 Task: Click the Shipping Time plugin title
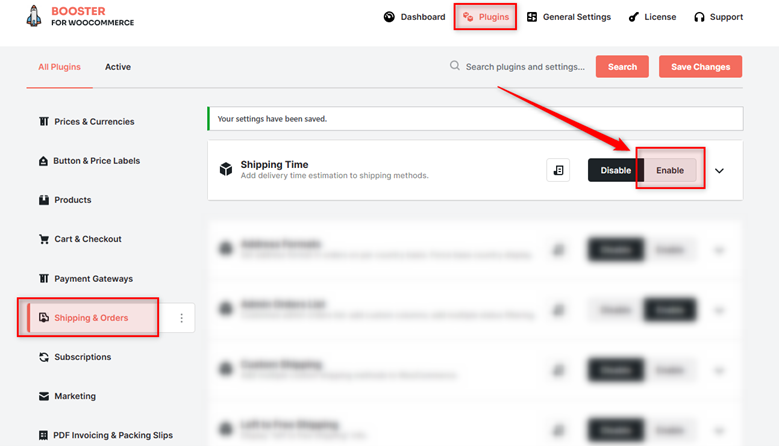[274, 164]
